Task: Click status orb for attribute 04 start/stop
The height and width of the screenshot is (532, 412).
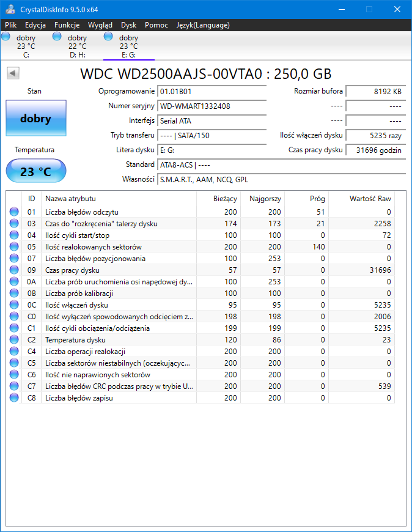Action: coord(14,235)
